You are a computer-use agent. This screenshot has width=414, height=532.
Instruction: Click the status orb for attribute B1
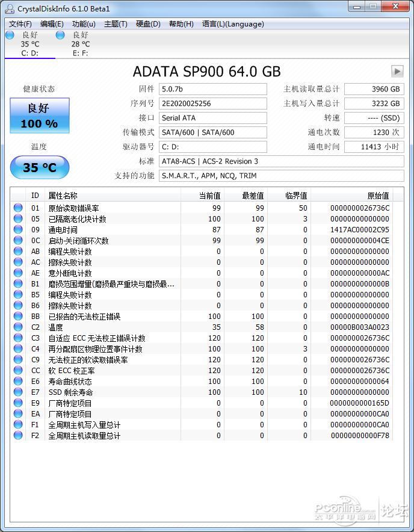18,283
